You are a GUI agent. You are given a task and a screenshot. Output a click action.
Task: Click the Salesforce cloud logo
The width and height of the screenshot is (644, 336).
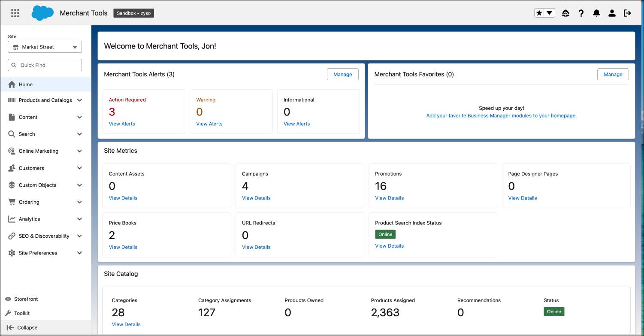click(42, 13)
